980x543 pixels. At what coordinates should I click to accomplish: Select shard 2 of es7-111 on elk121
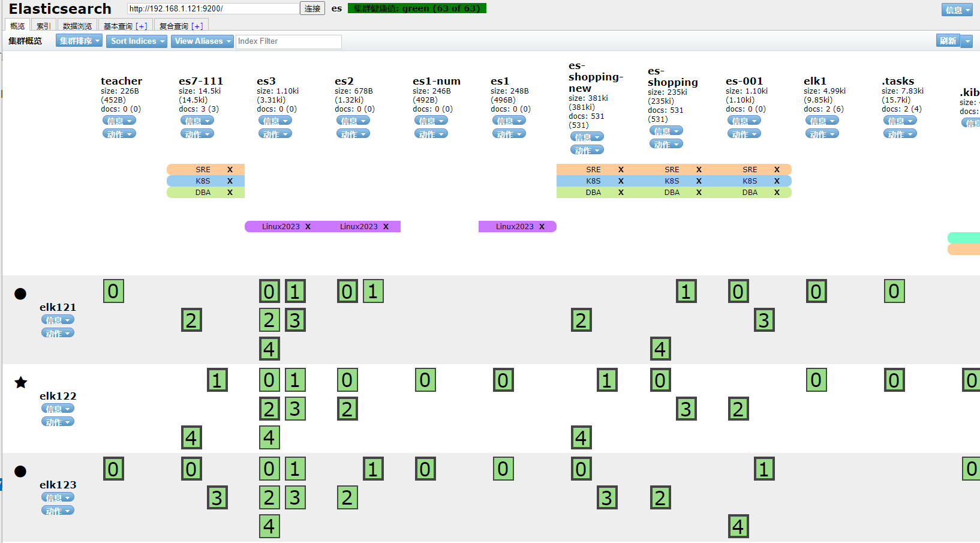click(x=191, y=320)
